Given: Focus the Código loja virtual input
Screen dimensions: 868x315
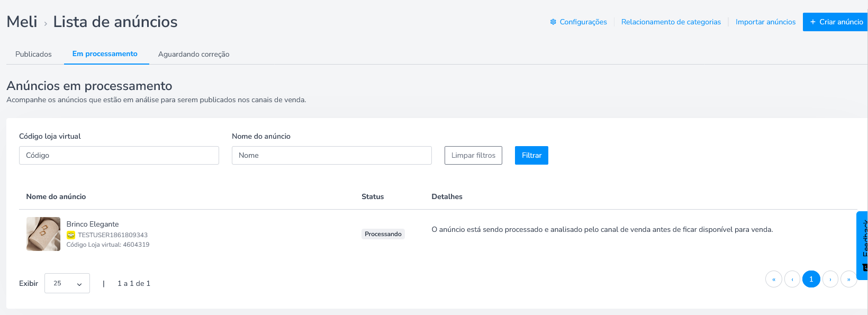Looking at the screenshot, I should point(119,155).
